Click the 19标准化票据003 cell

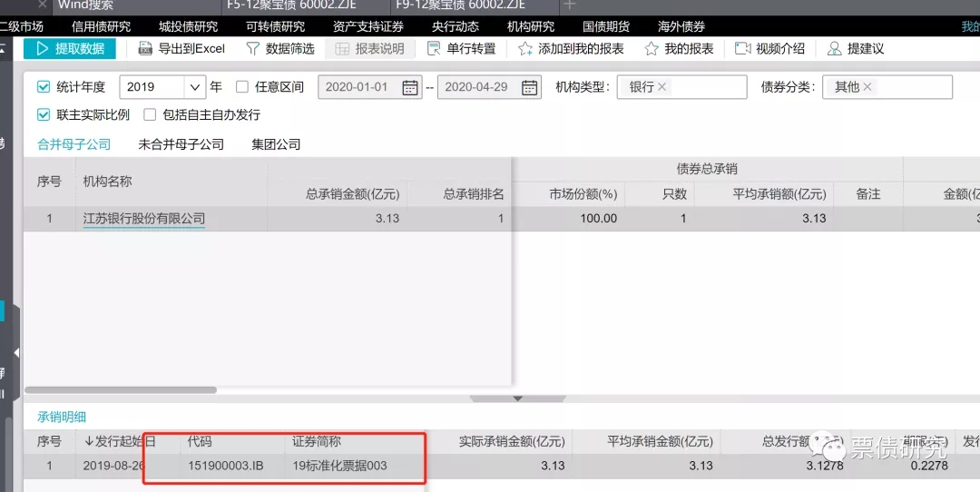(339, 466)
